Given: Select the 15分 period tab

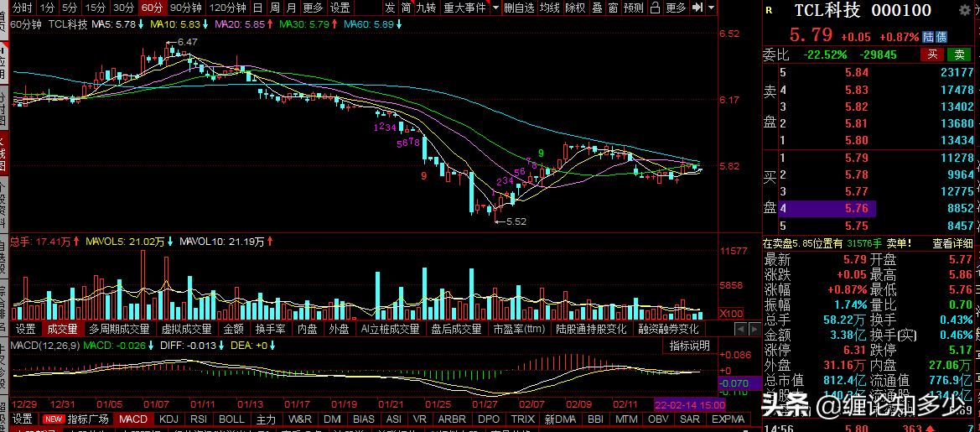Looking at the screenshot, I should point(96,8).
